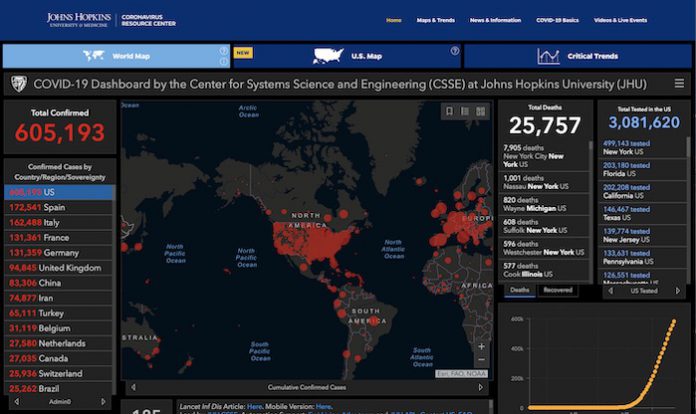The height and width of the screenshot is (414, 696).
Task: Click the world map globe icon
Action: click(93, 56)
